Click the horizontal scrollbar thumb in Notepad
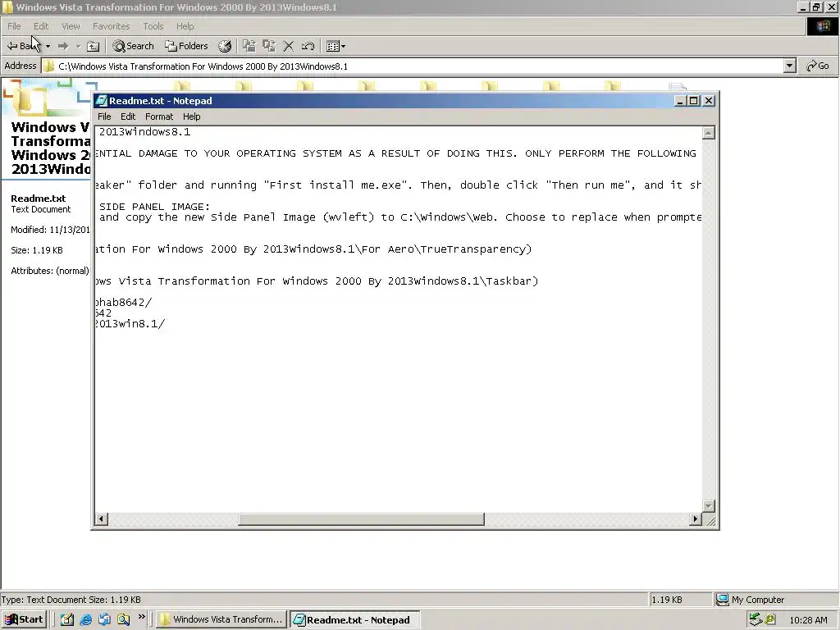 click(361, 518)
